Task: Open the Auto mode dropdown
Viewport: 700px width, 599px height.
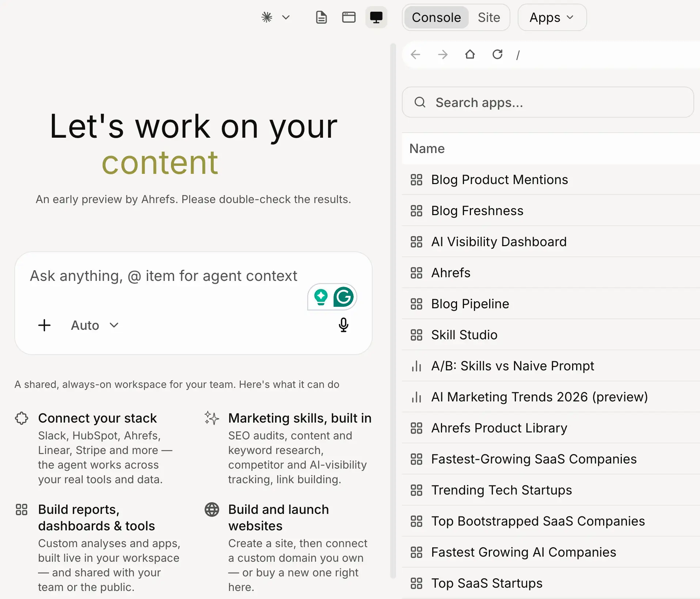Action: (x=95, y=325)
